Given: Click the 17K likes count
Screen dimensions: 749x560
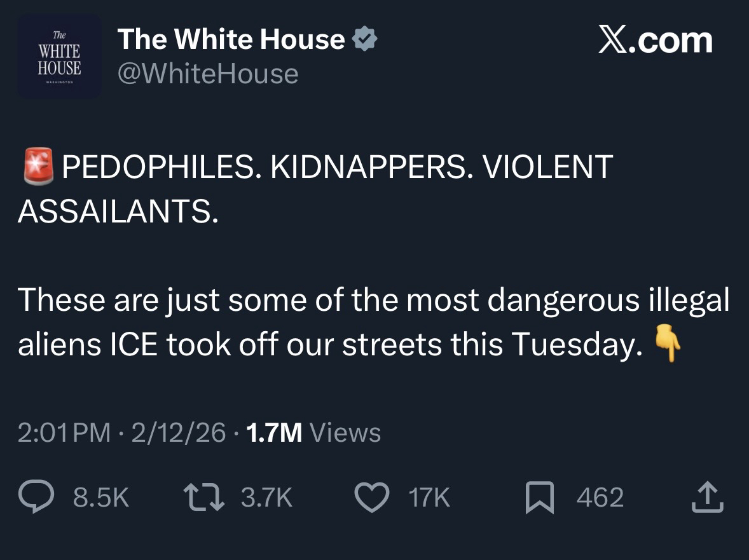Looking at the screenshot, I should (x=429, y=498).
